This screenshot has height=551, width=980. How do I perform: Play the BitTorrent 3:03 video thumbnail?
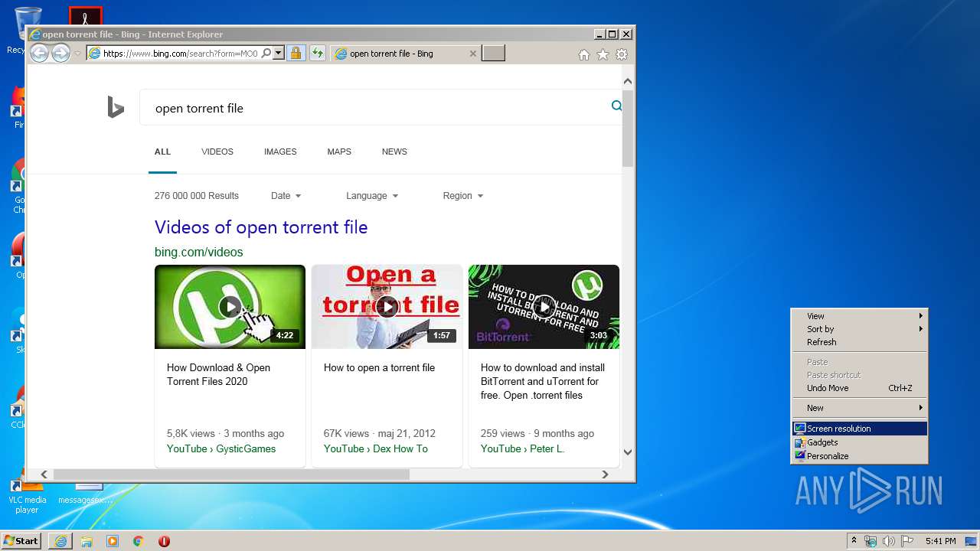544,307
